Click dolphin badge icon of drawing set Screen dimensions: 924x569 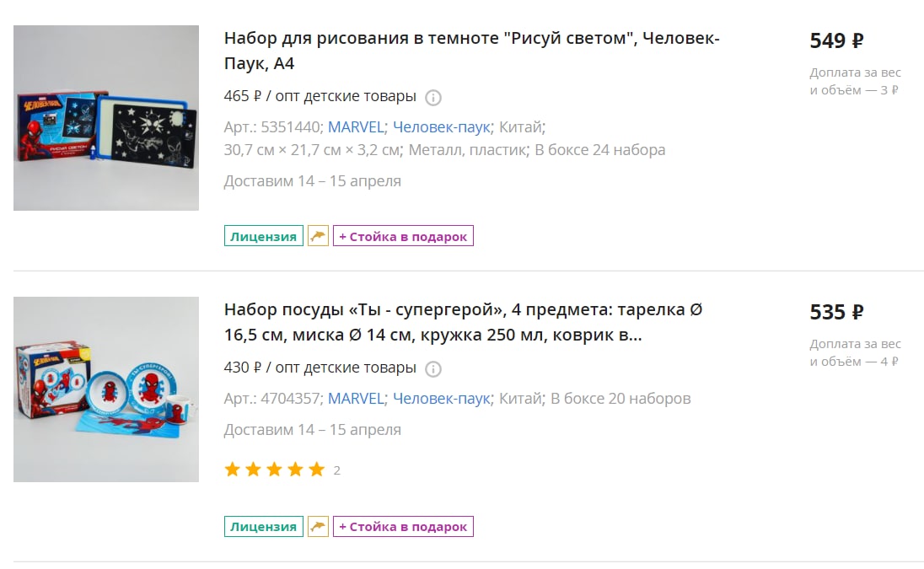(x=318, y=236)
